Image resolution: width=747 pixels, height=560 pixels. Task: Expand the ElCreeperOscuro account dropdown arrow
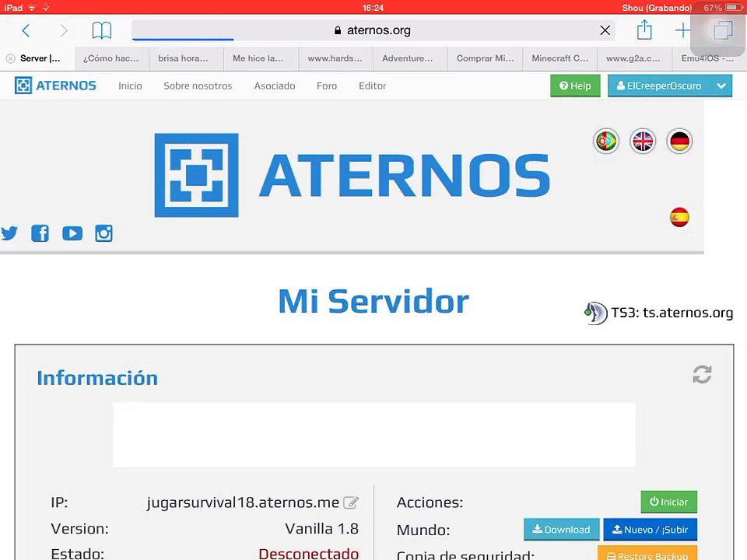721,86
